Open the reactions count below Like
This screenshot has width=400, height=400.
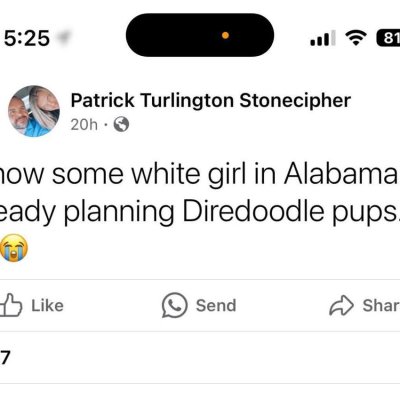pyautogui.click(x=5, y=358)
